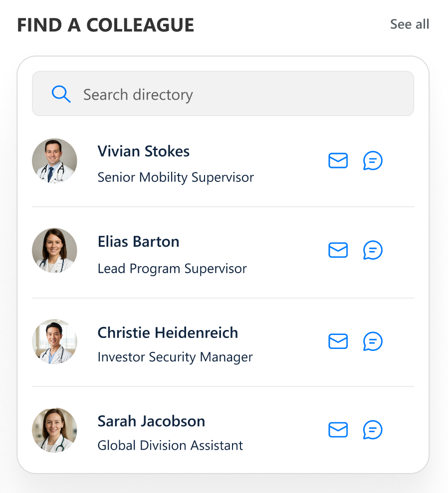This screenshot has height=493, width=448.
Task: Click the Find a Colleague heading
Action: [105, 25]
